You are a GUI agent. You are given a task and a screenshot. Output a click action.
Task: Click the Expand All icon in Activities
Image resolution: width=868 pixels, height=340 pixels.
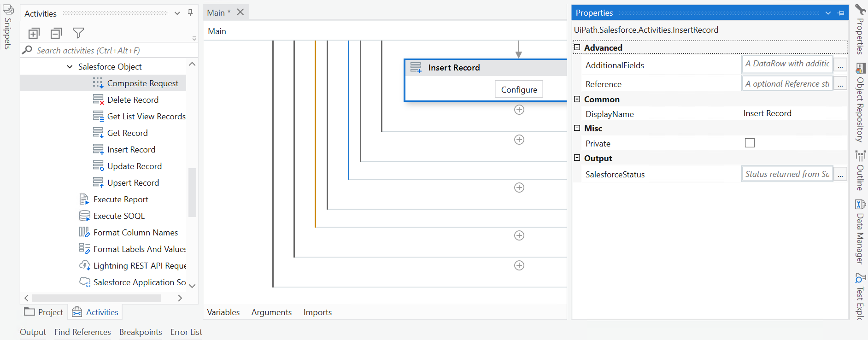[x=34, y=33]
